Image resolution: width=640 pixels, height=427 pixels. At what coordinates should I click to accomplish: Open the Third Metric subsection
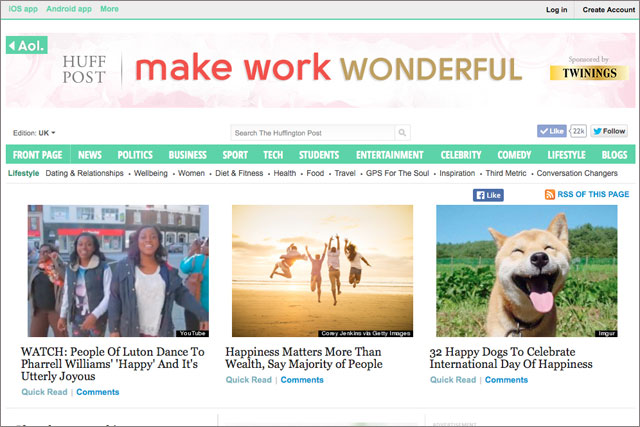point(506,173)
